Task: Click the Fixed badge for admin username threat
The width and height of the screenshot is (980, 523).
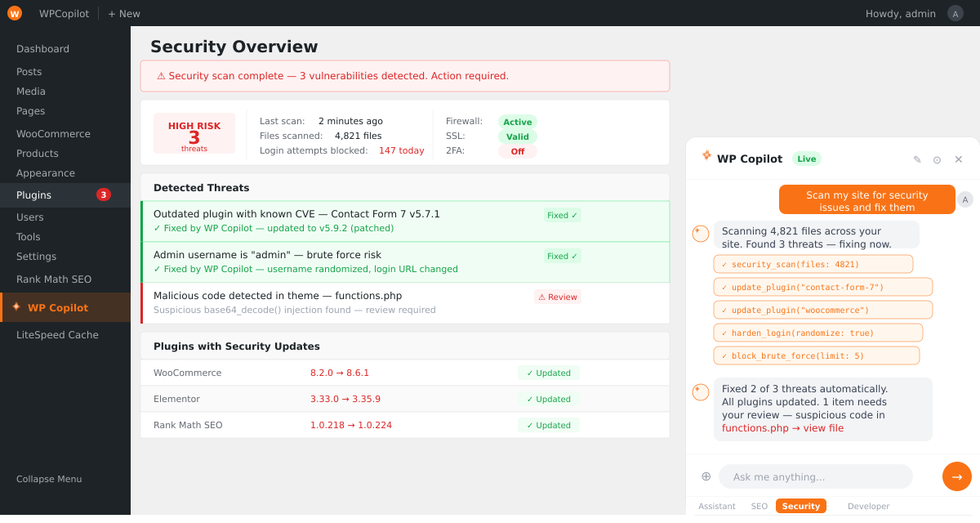Action: (x=563, y=256)
